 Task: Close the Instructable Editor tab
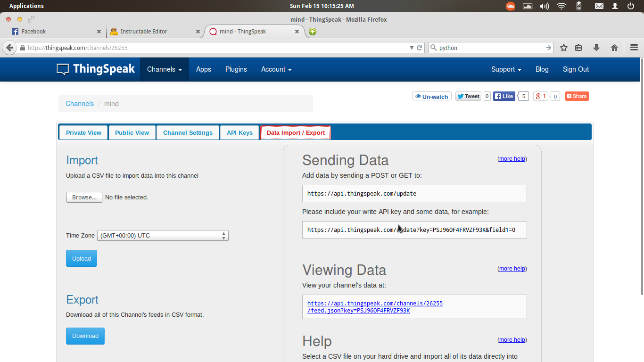[x=198, y=32]
